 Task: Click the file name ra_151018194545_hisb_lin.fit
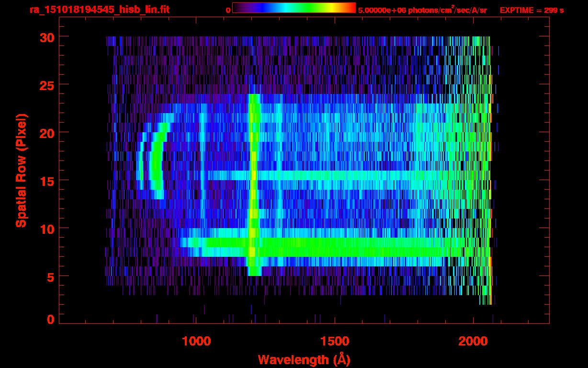tap(99, 10)
